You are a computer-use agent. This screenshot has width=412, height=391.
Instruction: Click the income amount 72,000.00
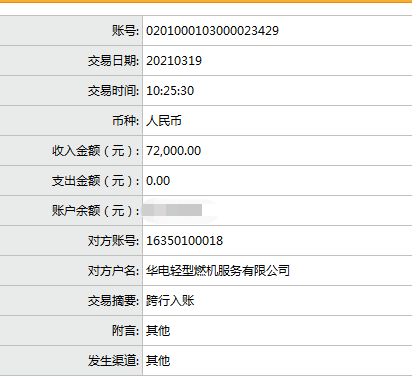(x=174, y=151)
